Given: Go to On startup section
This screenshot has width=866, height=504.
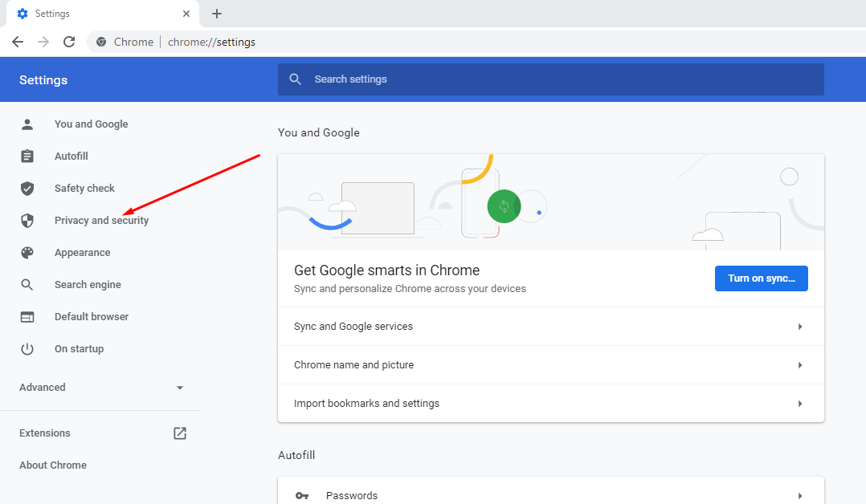Looking at the screenshot, I should (x=79, y=349).
